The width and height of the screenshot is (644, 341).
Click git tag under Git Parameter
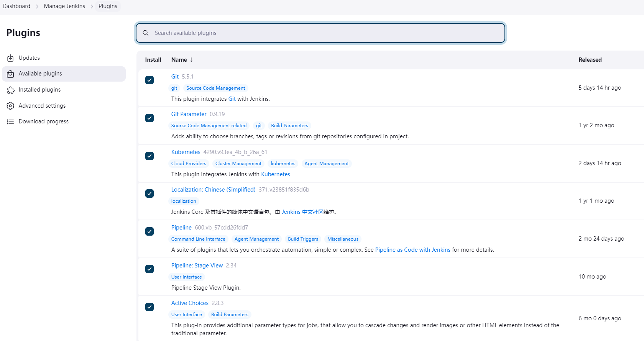click(259, 126)
